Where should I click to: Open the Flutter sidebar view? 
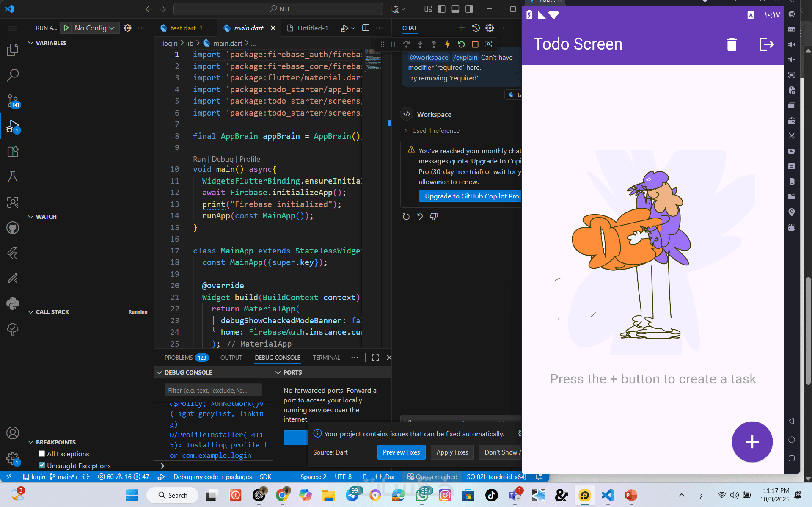coord(13,253)
